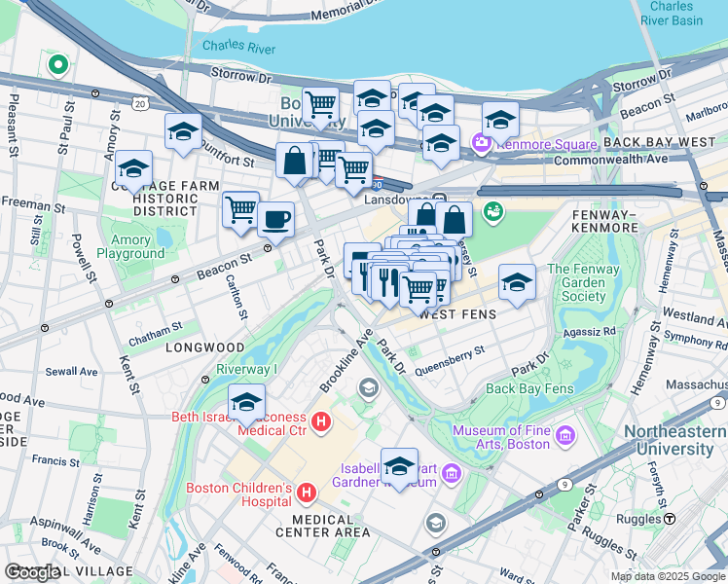Image resolution: width=728 pixels, height=584 pixels.
Task: Open the shopping bag marker by Mountfort St
Action: (294, 162)
